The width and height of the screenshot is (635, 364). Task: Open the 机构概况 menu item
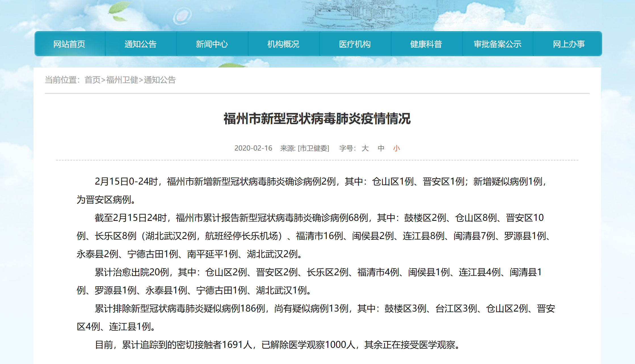(283, 44)
